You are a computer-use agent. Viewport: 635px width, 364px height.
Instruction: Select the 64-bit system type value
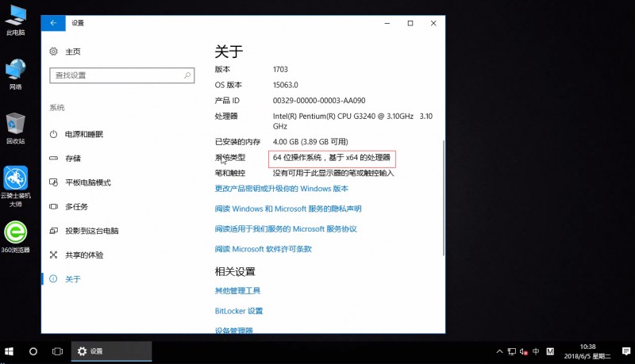[332, 157]
